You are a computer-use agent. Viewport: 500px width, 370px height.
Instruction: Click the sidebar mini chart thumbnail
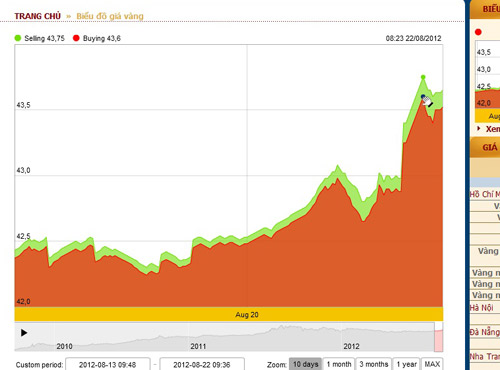[x=487, y=81]
